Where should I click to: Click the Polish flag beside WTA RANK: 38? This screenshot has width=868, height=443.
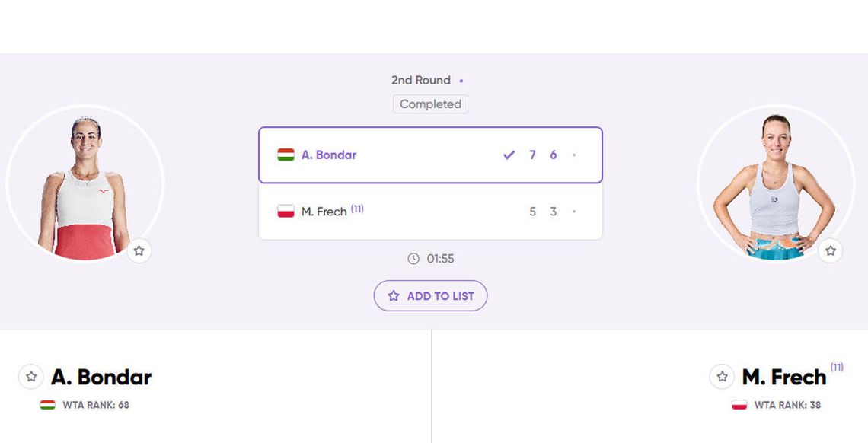(x=739, y=405)
